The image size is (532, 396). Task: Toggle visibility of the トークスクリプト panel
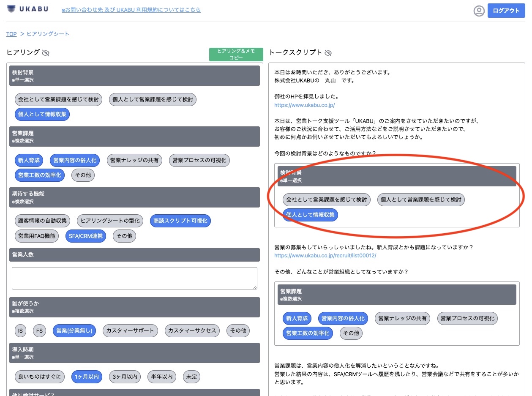(x=328, y=53)
